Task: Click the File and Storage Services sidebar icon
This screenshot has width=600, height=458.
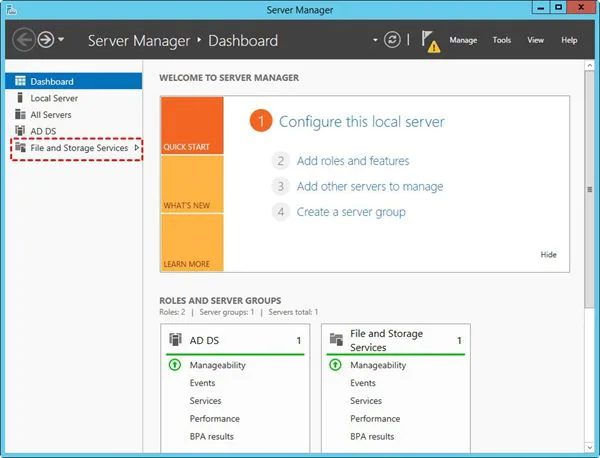Action: pos(20,147)
